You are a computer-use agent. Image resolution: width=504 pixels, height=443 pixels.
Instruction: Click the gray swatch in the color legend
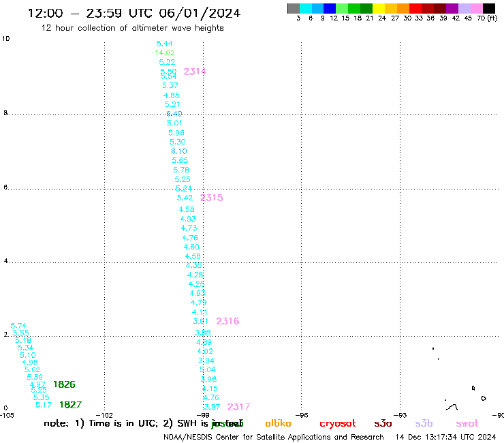pos(294,8)
